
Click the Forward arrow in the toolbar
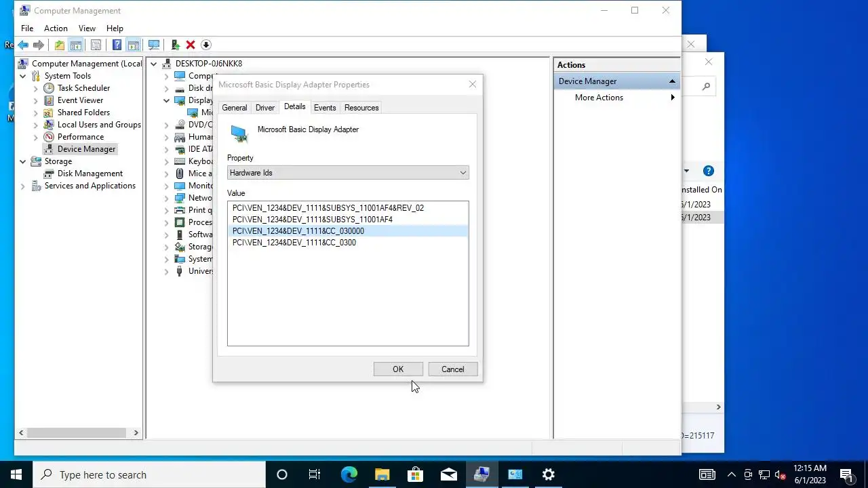click(x=39, y=45)
